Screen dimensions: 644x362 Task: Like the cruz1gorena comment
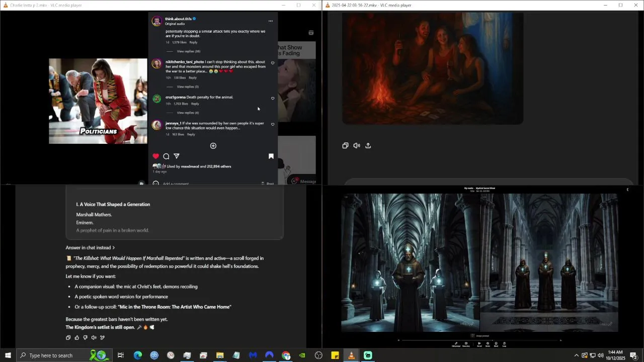pos(273,98)
